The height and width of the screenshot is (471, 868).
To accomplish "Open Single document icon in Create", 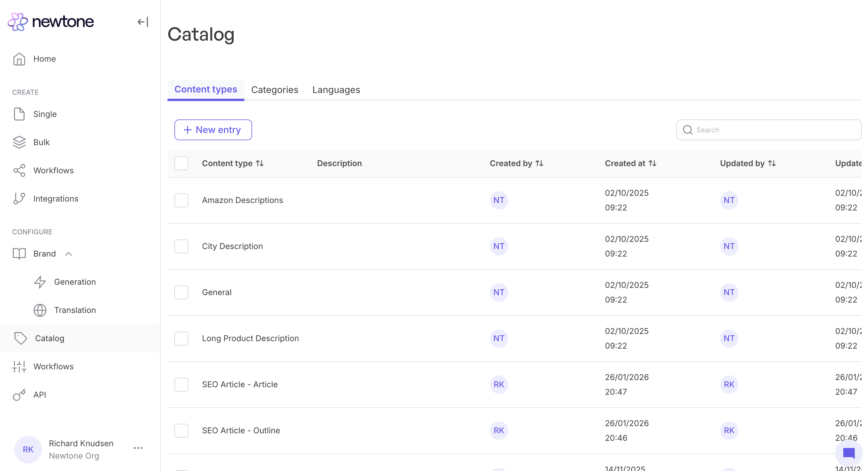I will 19,114.
